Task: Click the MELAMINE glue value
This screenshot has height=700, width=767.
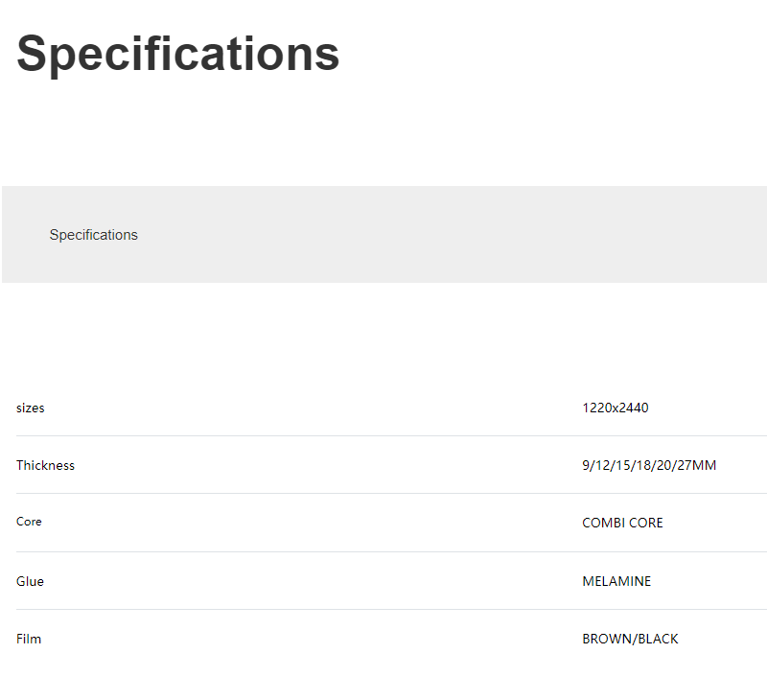Action: [616, 581]
